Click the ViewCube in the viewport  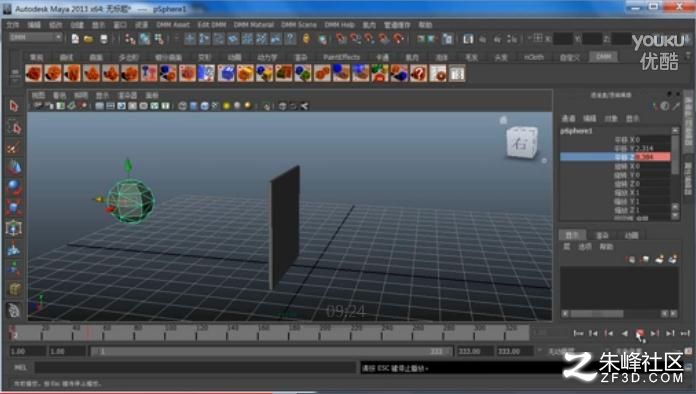pyautogui.click(x=522, y=142)
